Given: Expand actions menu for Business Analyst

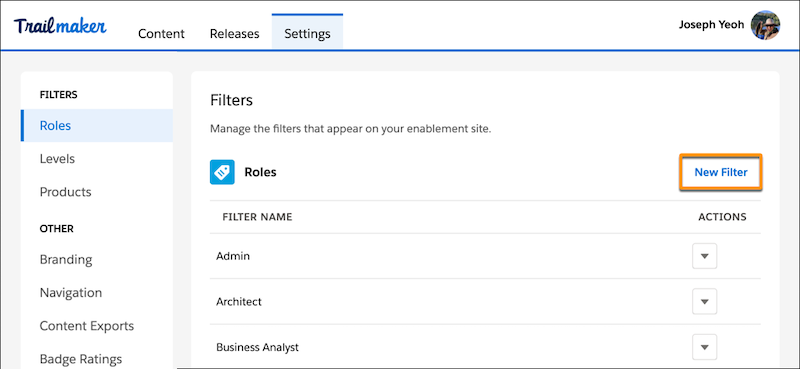Looking at the screenshot, I should pyautogui.click(x=705, y=347).
